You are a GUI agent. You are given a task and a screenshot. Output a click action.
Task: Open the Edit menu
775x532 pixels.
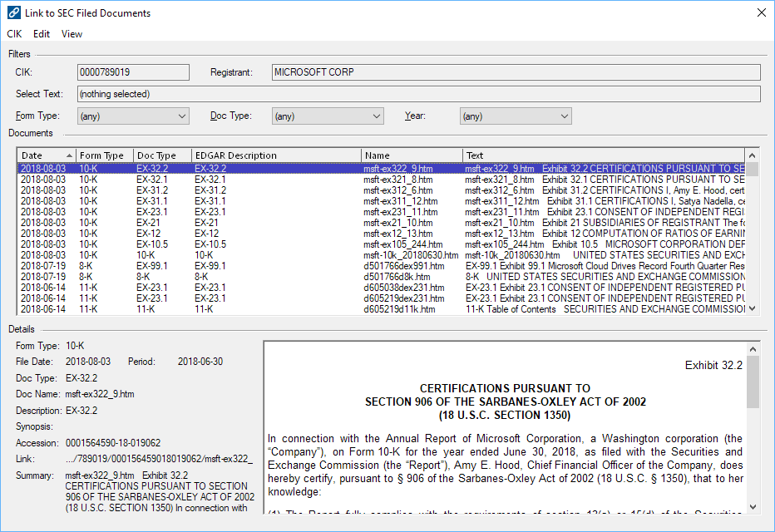42,34
